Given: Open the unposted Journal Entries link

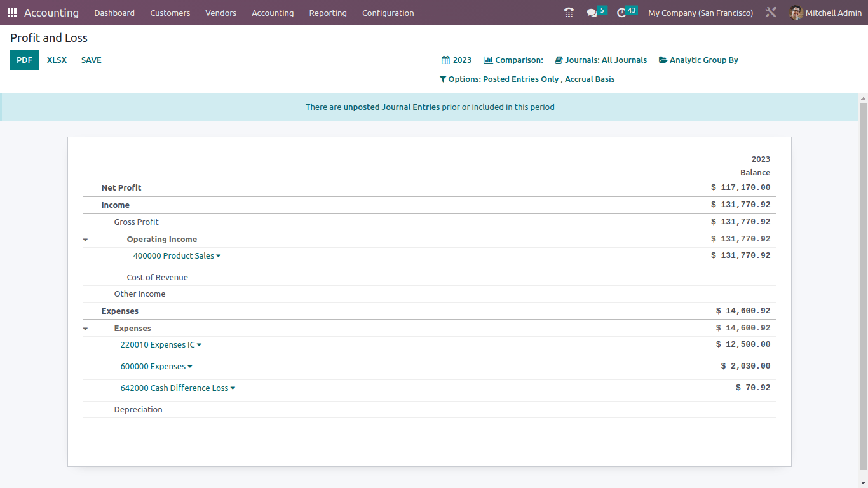Looking at the screenshot, I should [391, 107].
